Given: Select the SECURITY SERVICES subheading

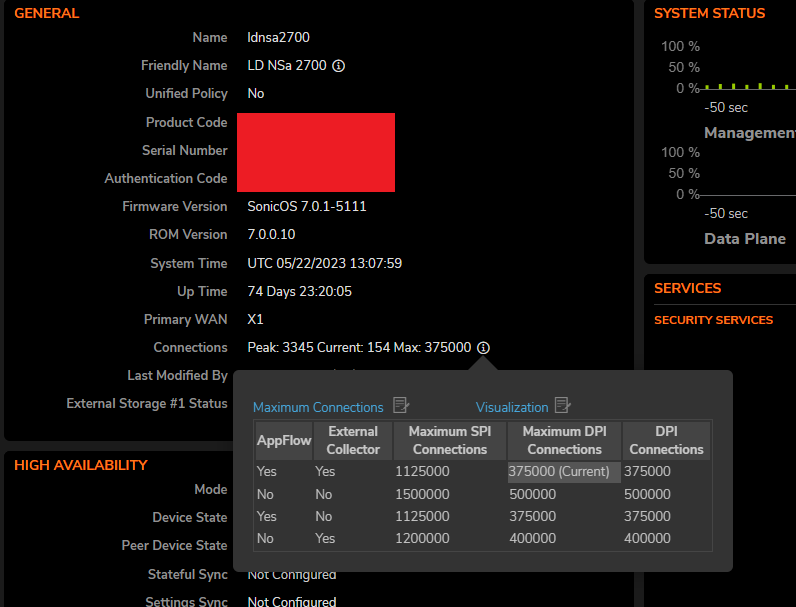Looking at the screenshot, I should point(713,320).
